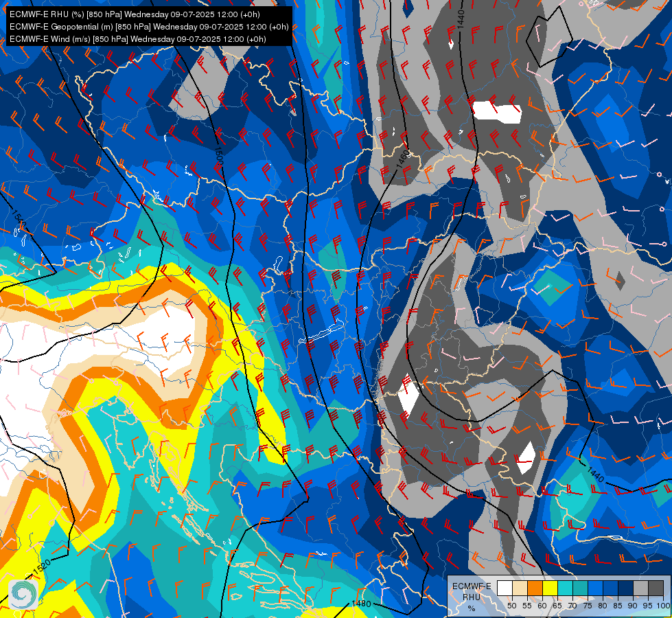
Task: Click the legend value label 60
Action: [542, 606]
